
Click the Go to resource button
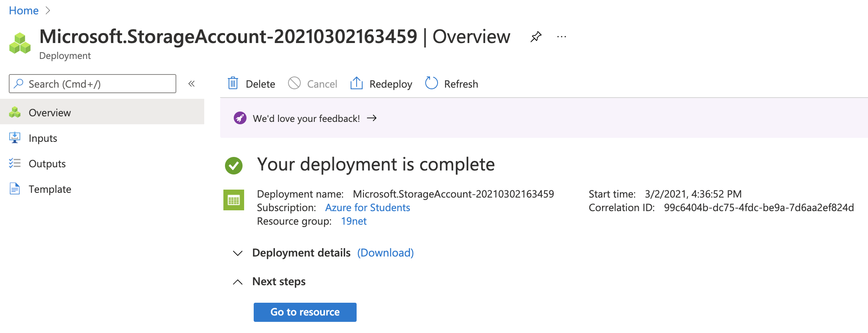click(x=305, y=312)
